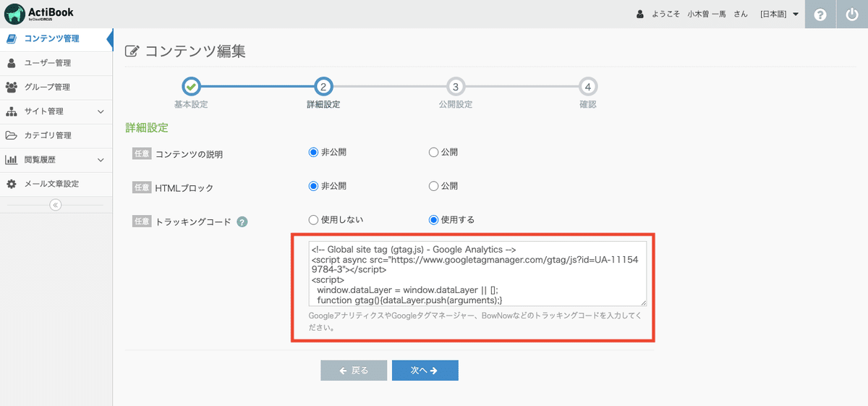The image size is (868, 406).
Task: Click the コンテンツの説明 field label
Action: click(190, 154)
